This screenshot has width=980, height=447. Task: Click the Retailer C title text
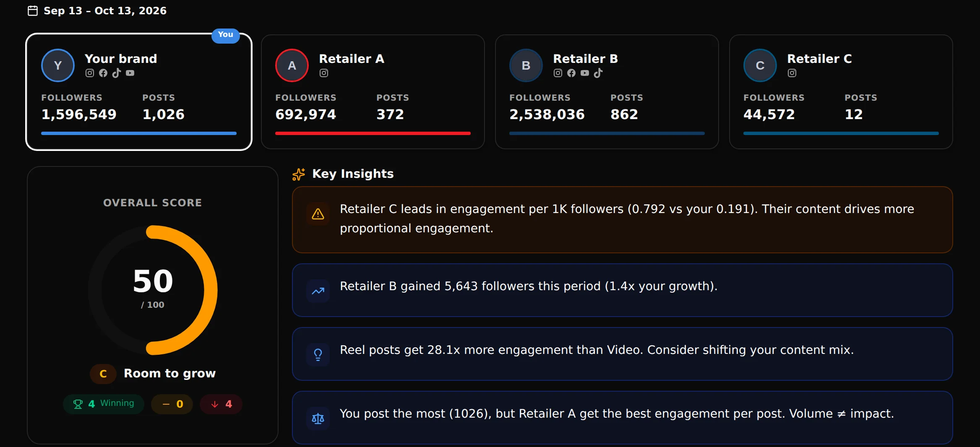click(820, 59)
